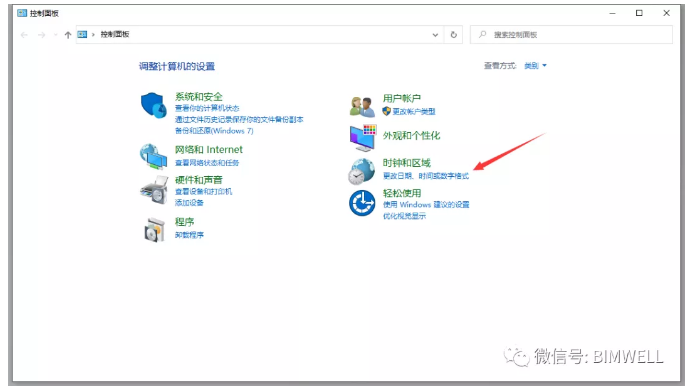Open the 程序 heading link
Image resolution: width=699 pixels, height=392 pixels.
[185, 222]
